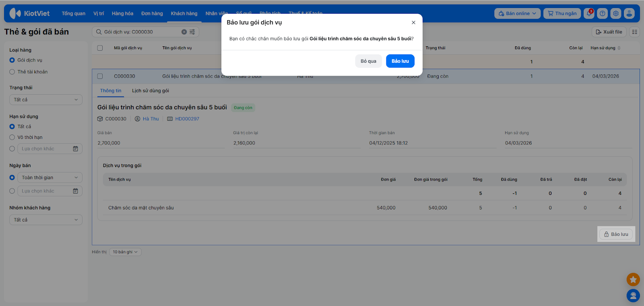
Task: Confirm with the blue Bảo lưu button
Action: [x=400, y=61]
